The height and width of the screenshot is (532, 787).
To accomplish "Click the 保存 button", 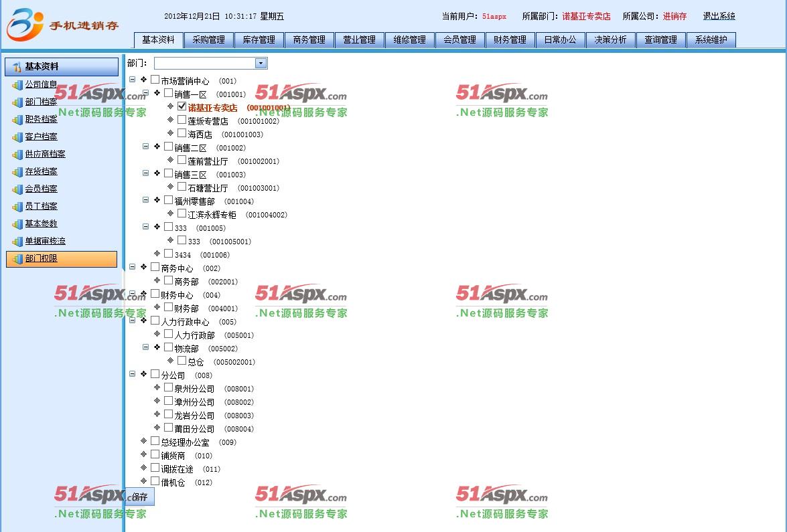I will click(x=140, y=497).
